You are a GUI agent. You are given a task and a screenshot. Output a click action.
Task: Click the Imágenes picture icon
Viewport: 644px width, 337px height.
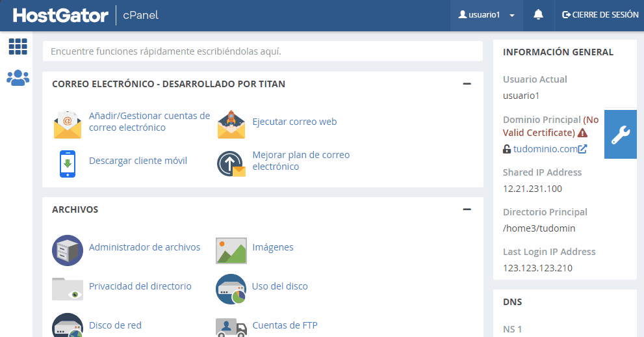231,250
